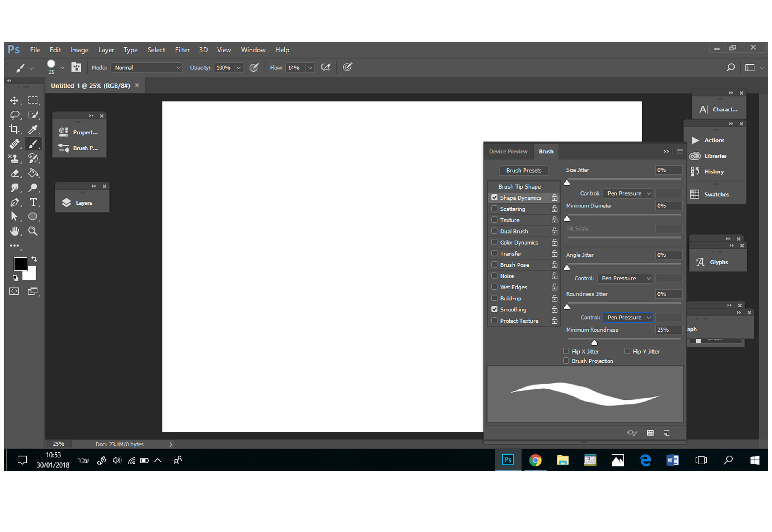The width and height of the screenshot is (772, 532).
Task: Open the Filter menu
Action: click(182, 50)
